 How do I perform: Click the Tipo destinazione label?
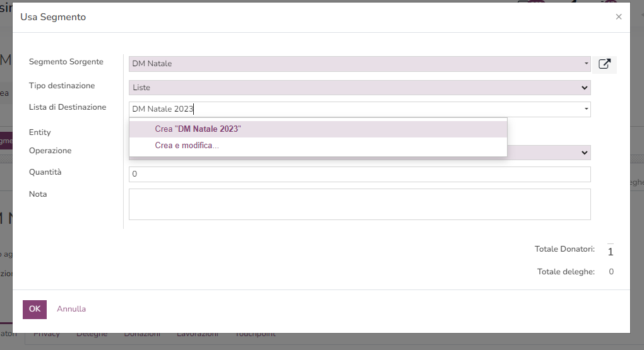click(62, 85)
